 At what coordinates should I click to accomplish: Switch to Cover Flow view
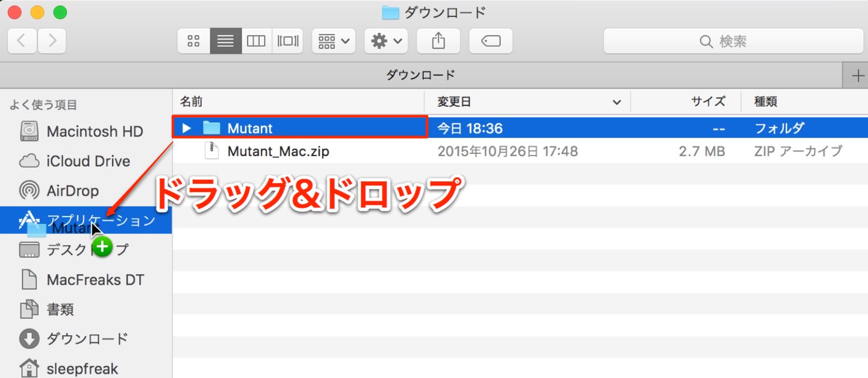click(x=287, y=41)
